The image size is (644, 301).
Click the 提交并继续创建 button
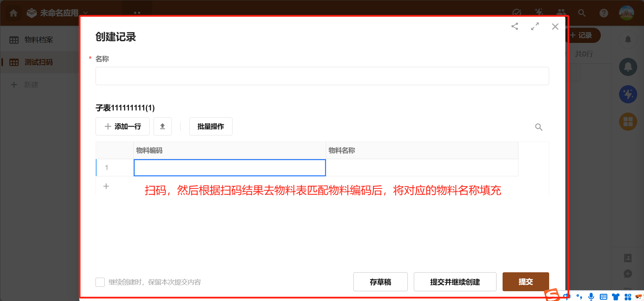pyautogui.click(x=455, y=282)
